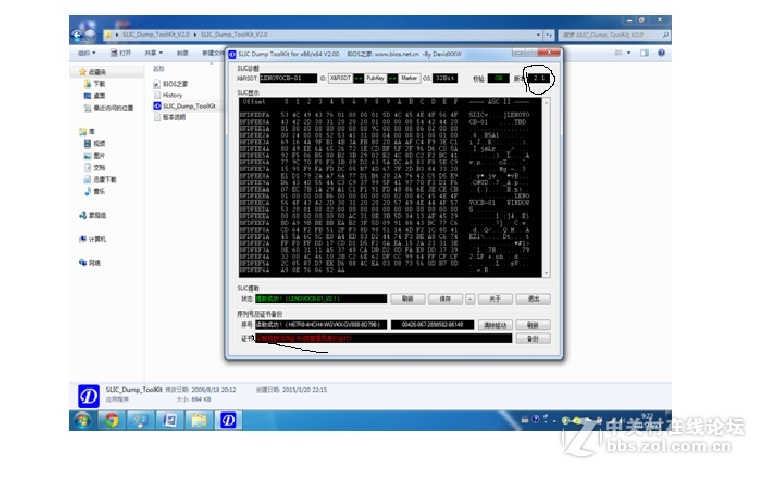Click the button left of serial-row Refresh
Viewport: 768px width, 480px height.
point(495,325)
